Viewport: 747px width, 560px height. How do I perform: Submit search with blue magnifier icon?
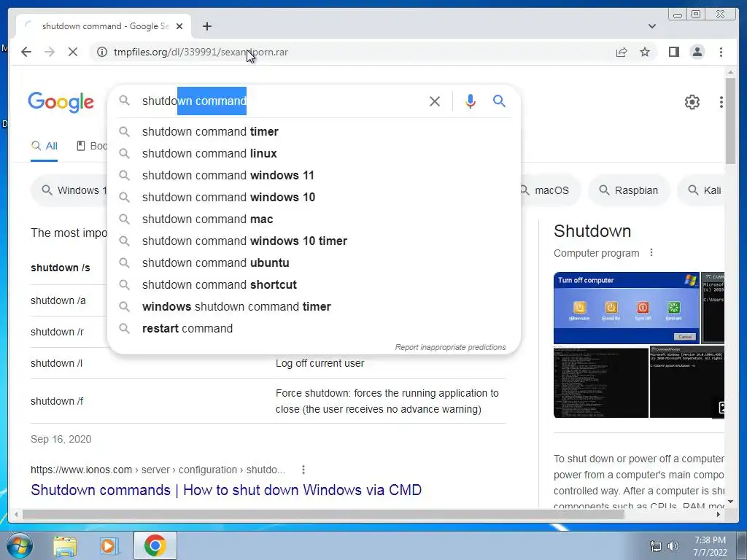(499, 101)
